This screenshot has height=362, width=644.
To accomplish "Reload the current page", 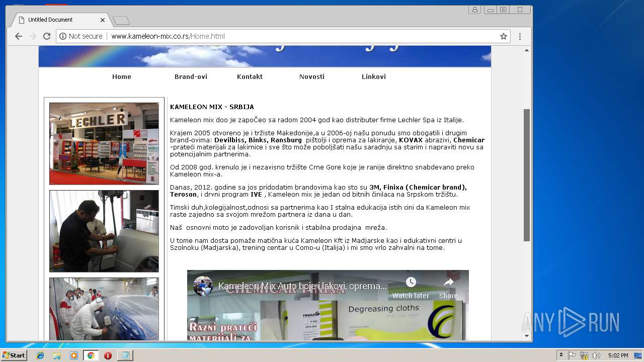I will pyautogui.click(x=47, y=36).
